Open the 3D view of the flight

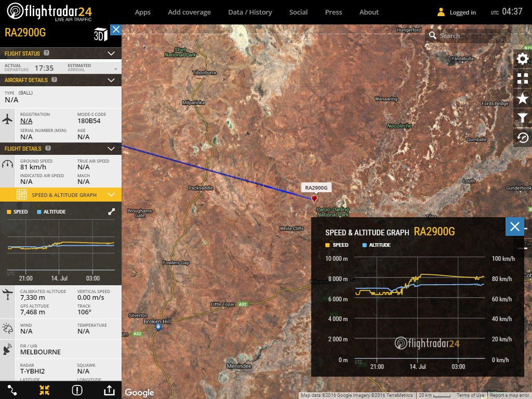coord(100,35)
